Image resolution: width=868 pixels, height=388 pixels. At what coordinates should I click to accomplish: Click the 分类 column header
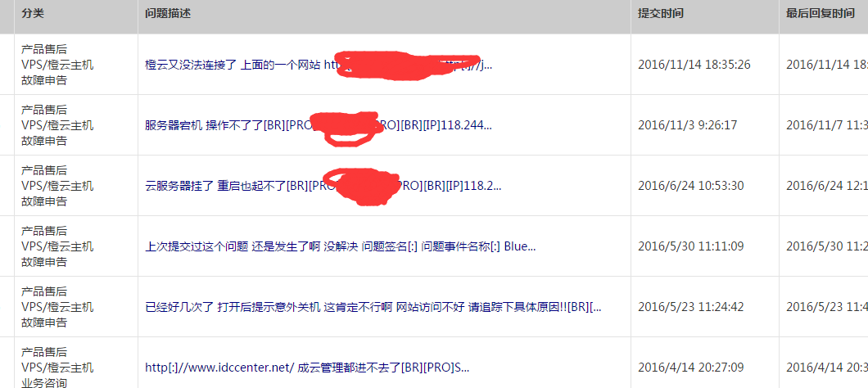[33, 13]
